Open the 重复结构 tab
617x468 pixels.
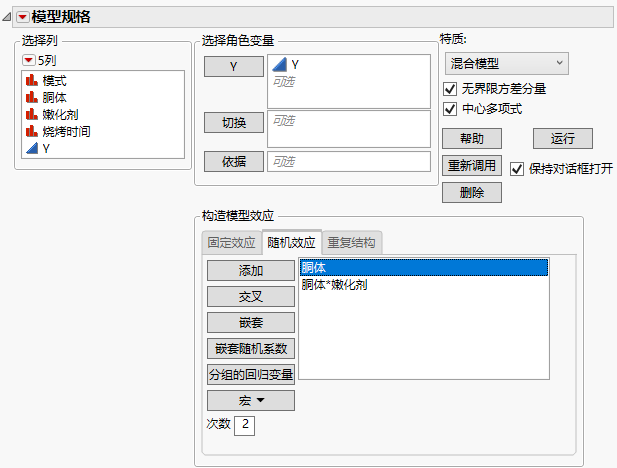352,242
